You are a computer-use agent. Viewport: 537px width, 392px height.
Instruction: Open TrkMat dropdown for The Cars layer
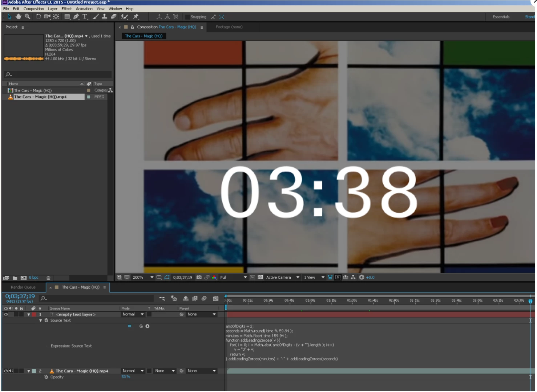coord(165,371)
